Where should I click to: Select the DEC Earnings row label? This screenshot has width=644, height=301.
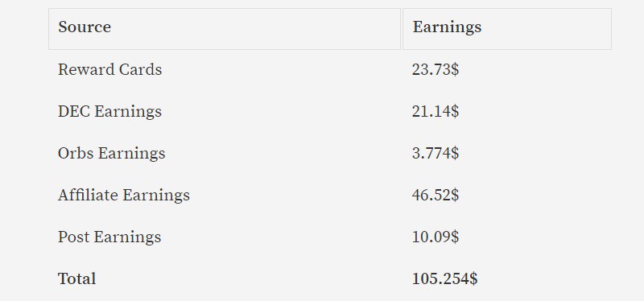pyautogui.click(x=109, y=112)
